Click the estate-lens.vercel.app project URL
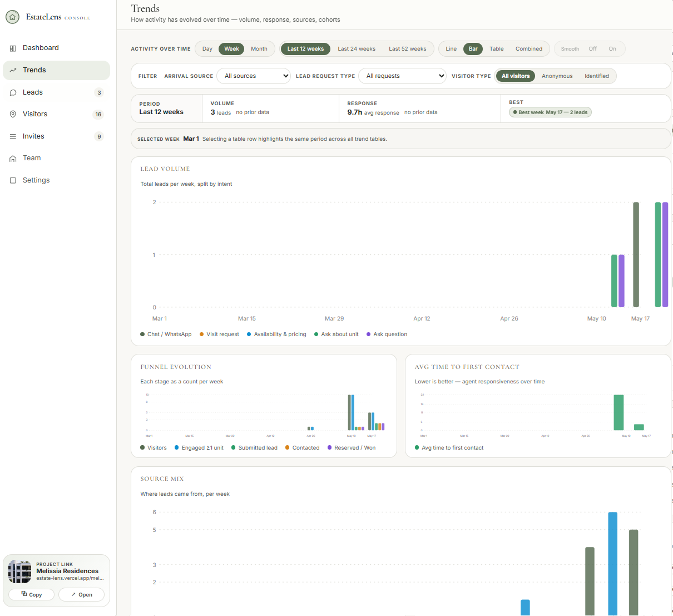673x616 pixels. coord(70,578)
